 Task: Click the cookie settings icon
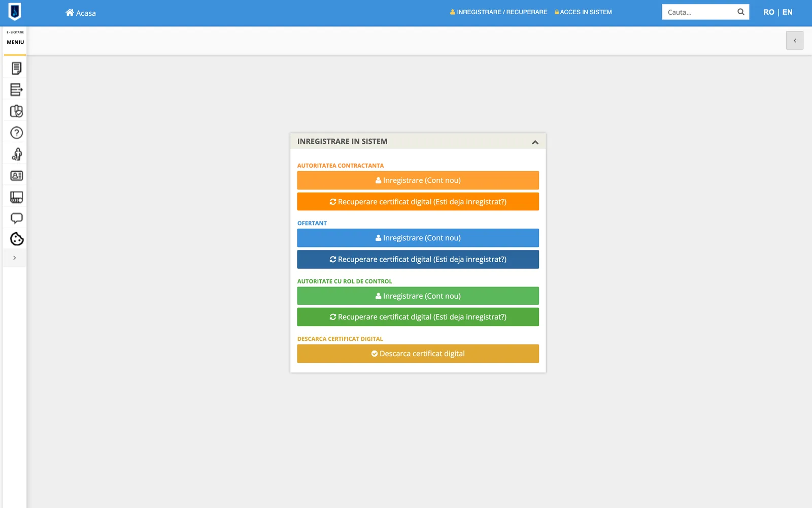click(17, 239)
